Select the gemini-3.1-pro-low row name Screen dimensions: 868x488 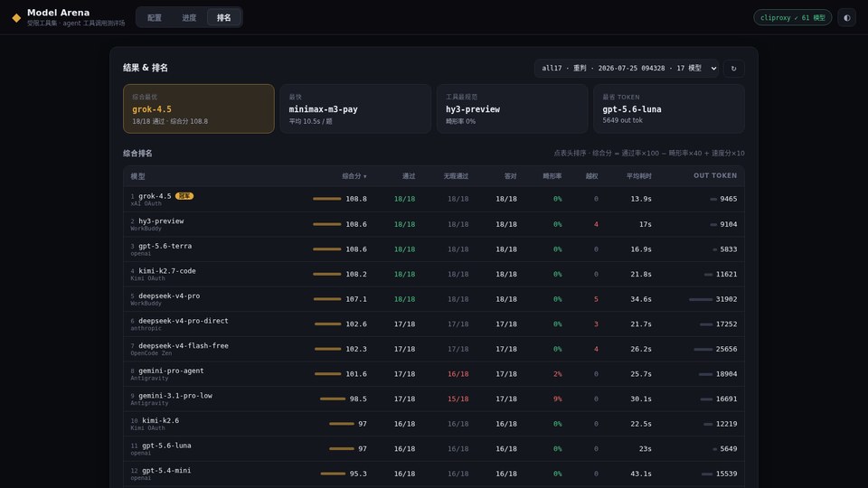point(175,396)
